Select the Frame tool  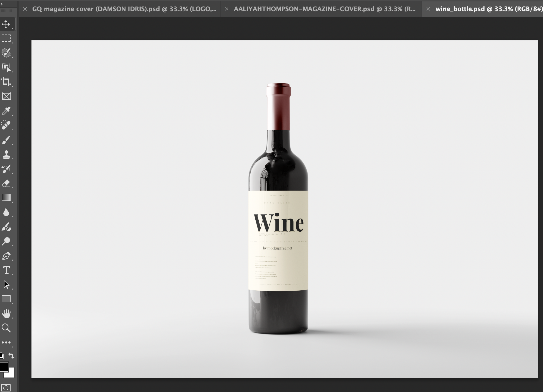pos(6,96)
